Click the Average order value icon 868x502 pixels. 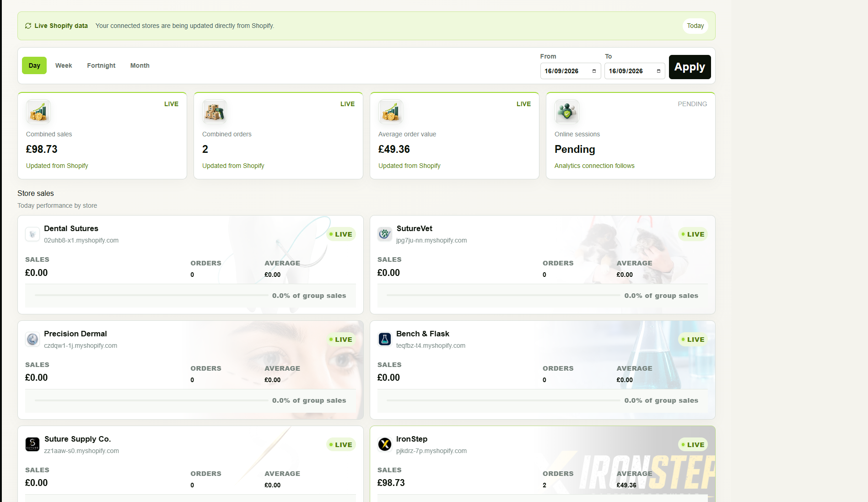coord(391,112)
